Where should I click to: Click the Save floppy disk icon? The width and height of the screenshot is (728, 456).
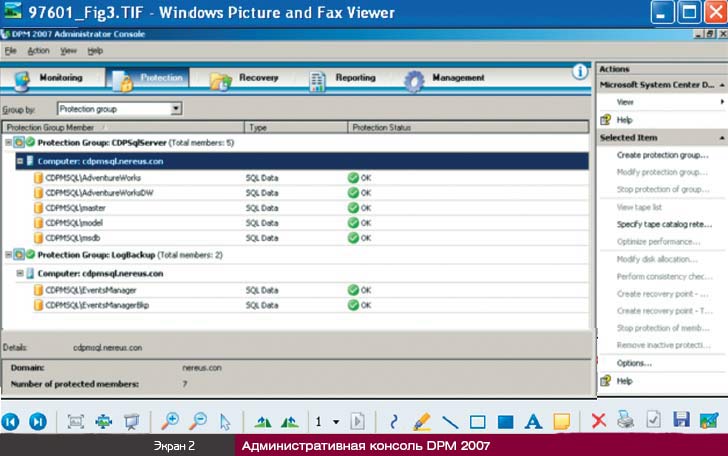click(682, 421)
